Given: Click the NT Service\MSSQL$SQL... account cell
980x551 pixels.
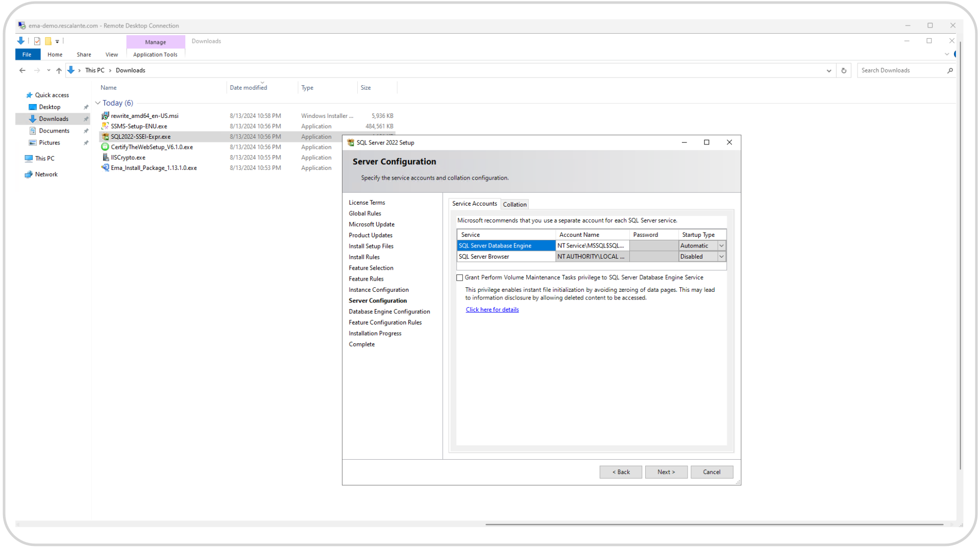Looking at the screenshot, I should [592, 246].
